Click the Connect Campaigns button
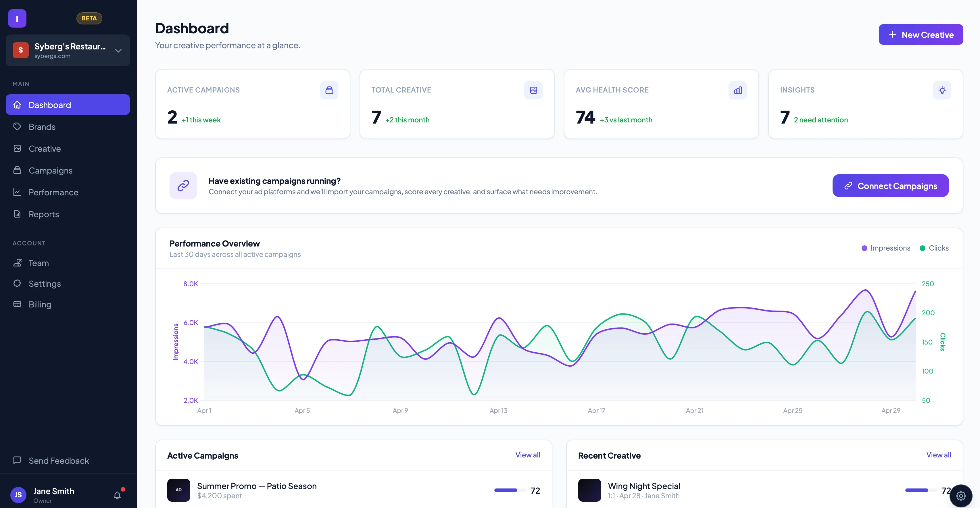This screenshot has height=508, width=980. pos(891,186)
